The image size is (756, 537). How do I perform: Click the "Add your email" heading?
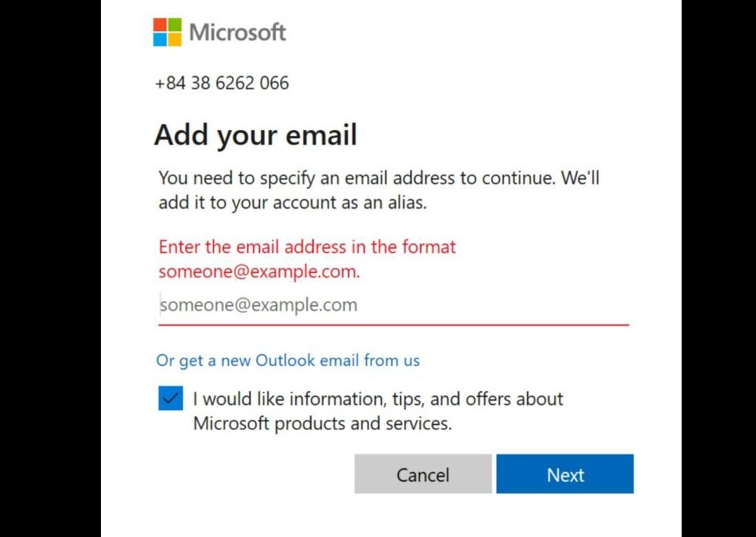pyautogui.click(x=255, y=135)
